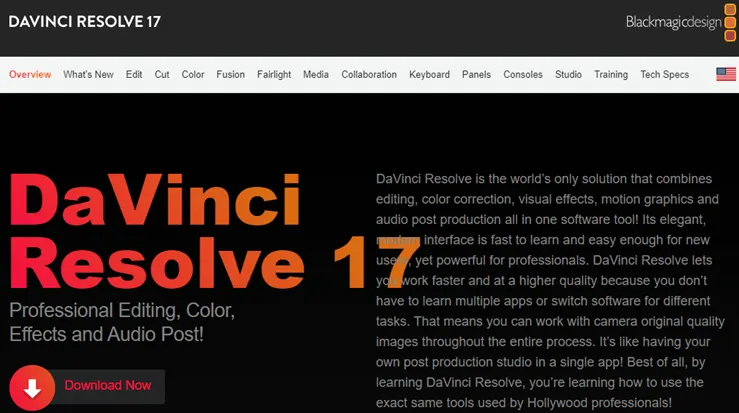Open the Studio tab
The height and width of the screenshot is (413, 739).
pyautogui.click(x=568, y=74)
